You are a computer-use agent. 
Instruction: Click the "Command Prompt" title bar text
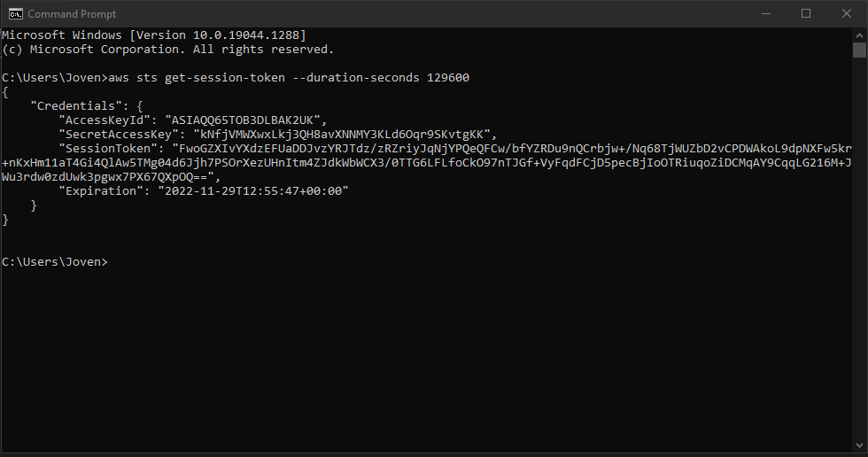[72, 13]
